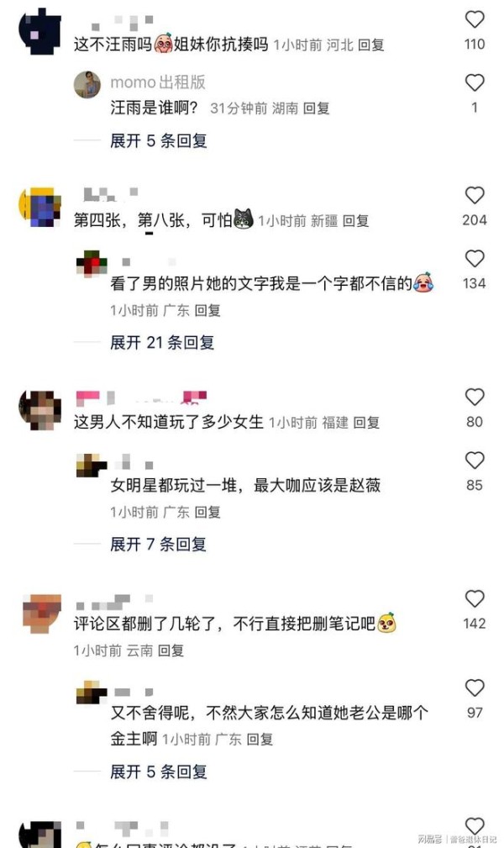
Task: Reply to the 新疆 comment
Action: [356, 221]
